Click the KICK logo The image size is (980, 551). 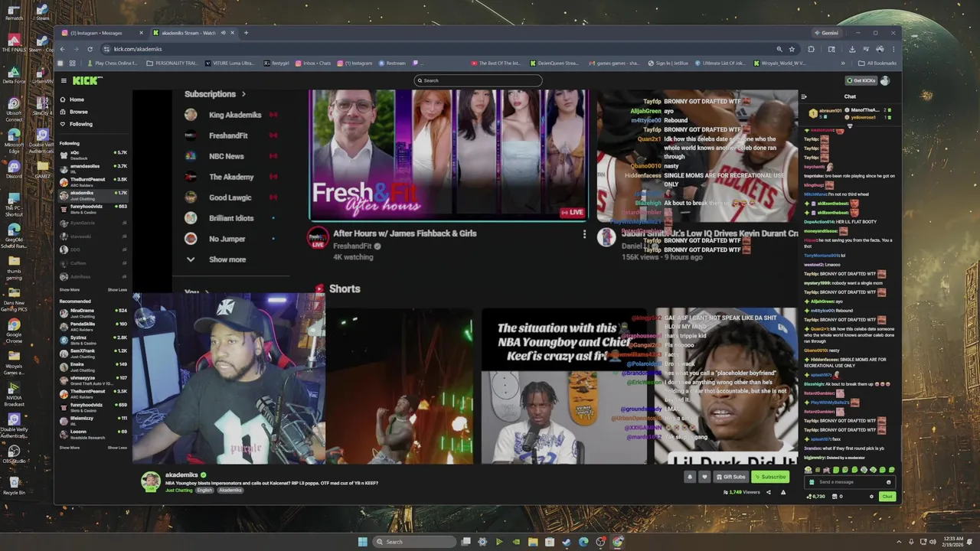coord(85,80)
